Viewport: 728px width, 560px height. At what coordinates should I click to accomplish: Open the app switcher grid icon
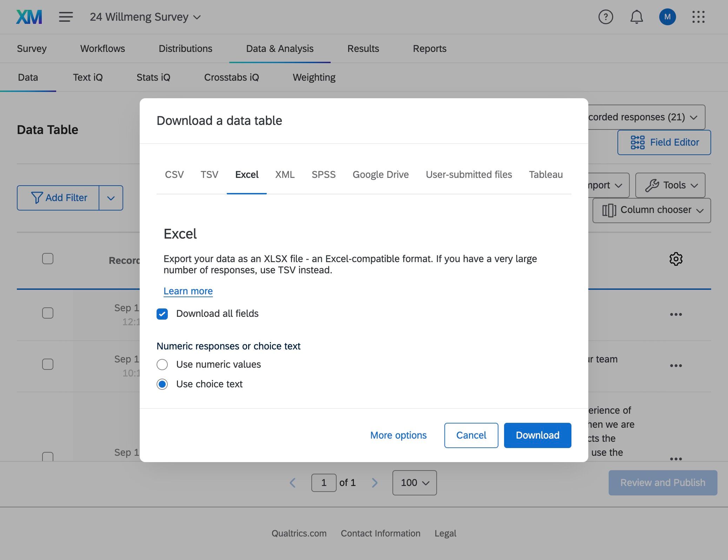[x=698, y=17]
